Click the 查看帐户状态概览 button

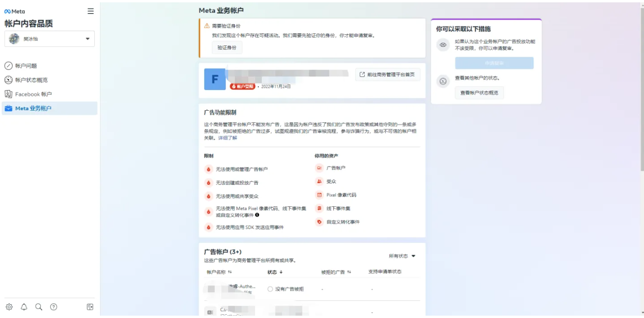pos(479,92)
